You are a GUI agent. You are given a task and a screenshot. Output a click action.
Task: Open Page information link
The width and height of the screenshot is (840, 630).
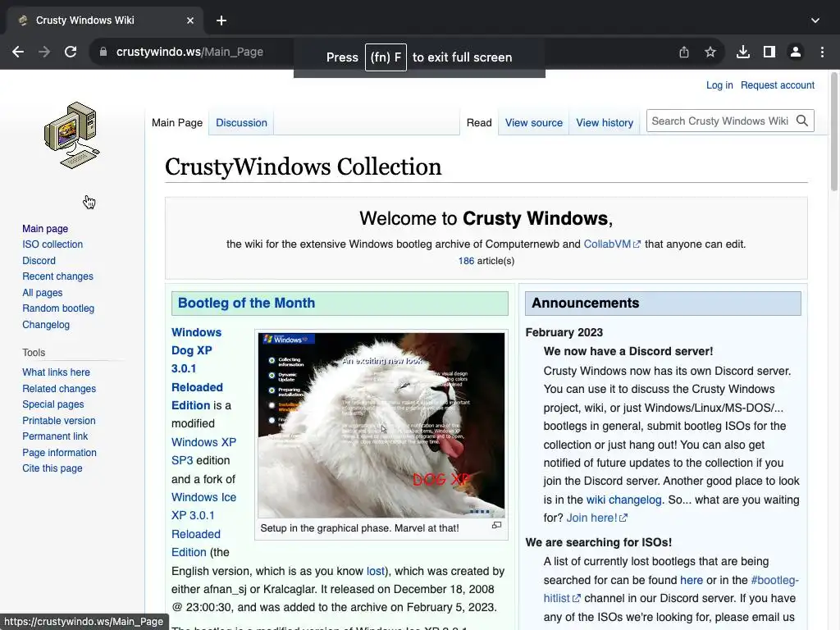tap(59, 453)
